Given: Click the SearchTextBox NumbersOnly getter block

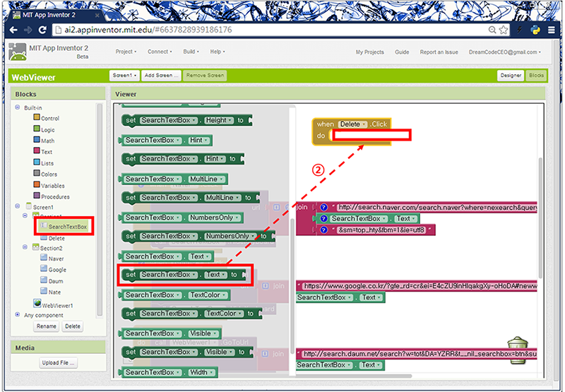Looking at the screenshot, I should tap(181, 218).
